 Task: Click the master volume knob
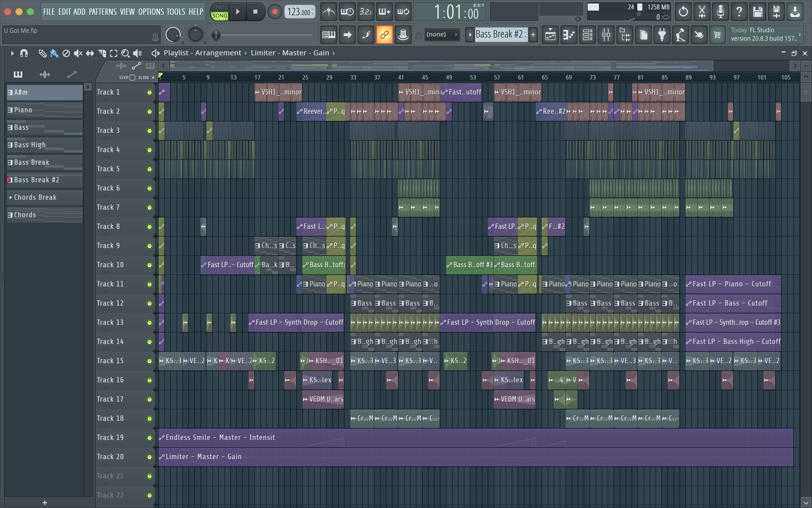pyautogui.click(x=173, y=35)
